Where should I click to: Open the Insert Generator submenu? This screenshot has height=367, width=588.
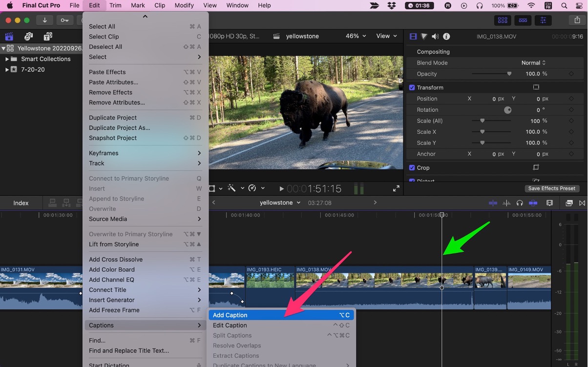tap(145, 300)
